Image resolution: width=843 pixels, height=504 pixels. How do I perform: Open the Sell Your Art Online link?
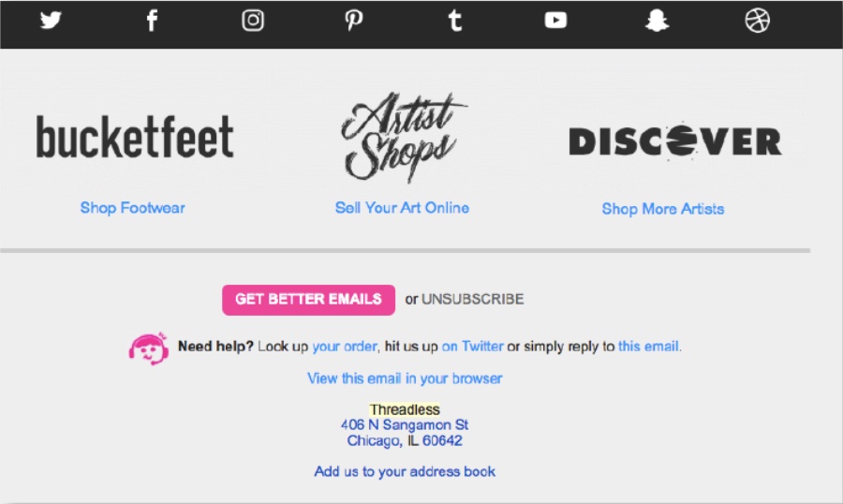coord(402,208)
